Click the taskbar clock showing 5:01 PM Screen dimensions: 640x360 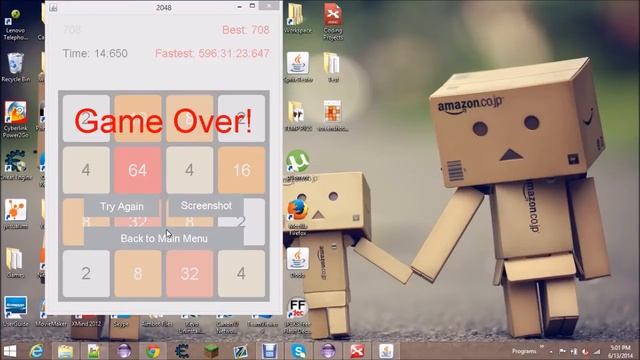(620, 351)
